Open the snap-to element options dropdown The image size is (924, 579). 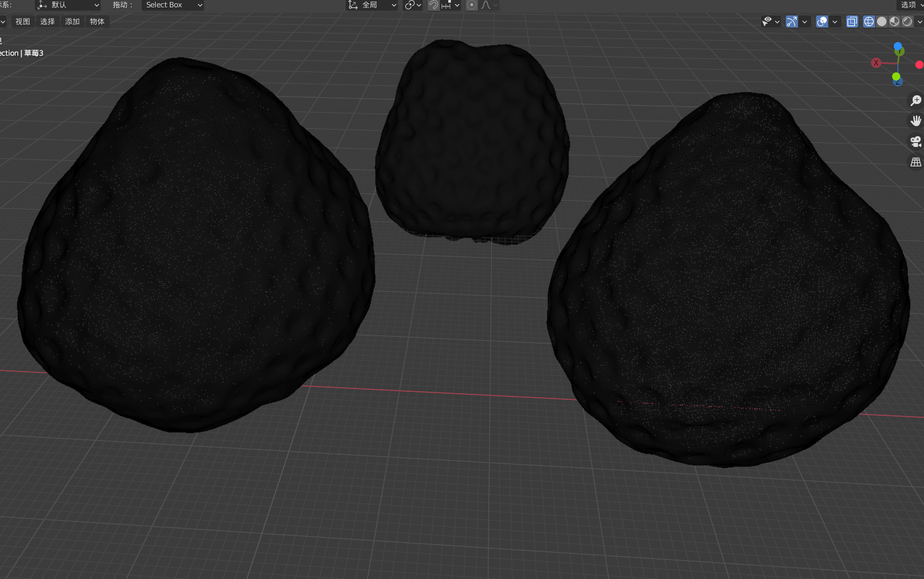[x=450, y=5]
